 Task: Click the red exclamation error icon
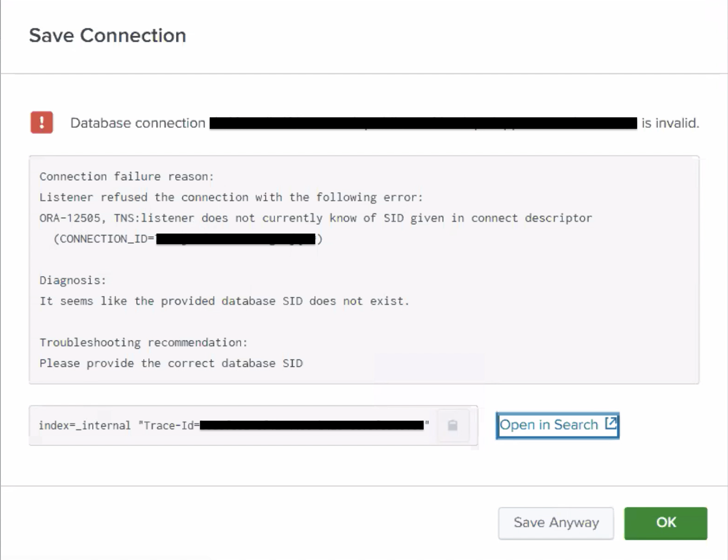tap(42, 123)
